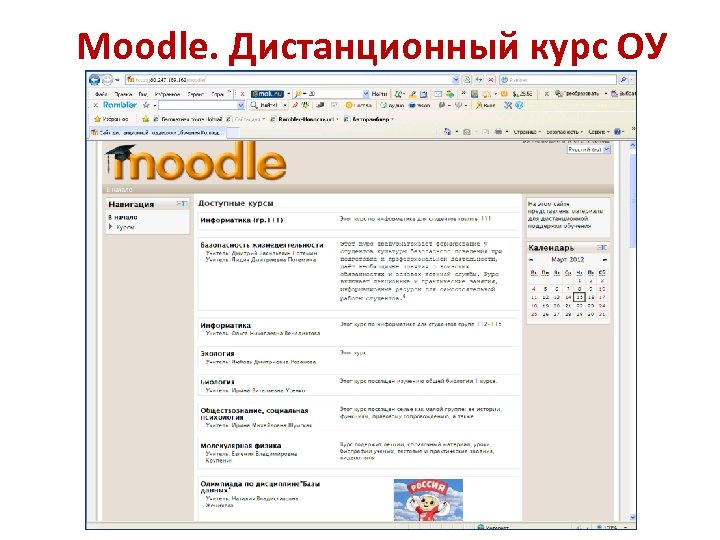The height and width of the screenshot is (540, 720).
Task: Click the page vertical scrollbar thumb
Action: coord(632,201)
